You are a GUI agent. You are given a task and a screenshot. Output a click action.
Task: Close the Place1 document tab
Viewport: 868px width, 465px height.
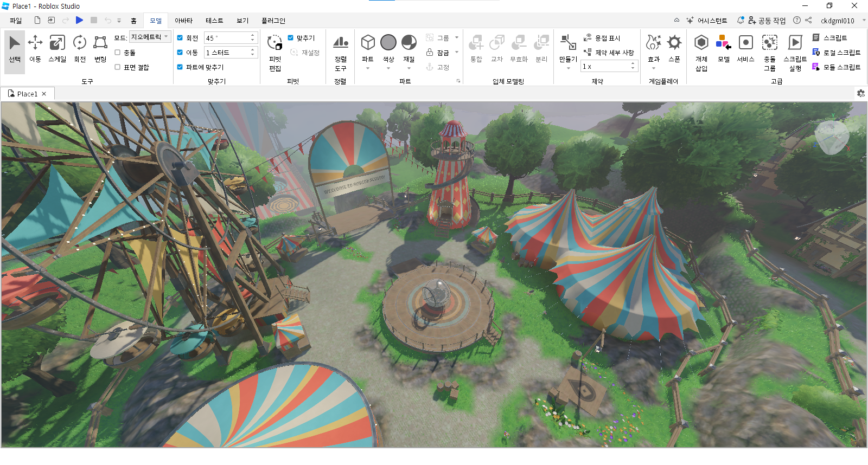pyautogui.click(x=44, y=94)
